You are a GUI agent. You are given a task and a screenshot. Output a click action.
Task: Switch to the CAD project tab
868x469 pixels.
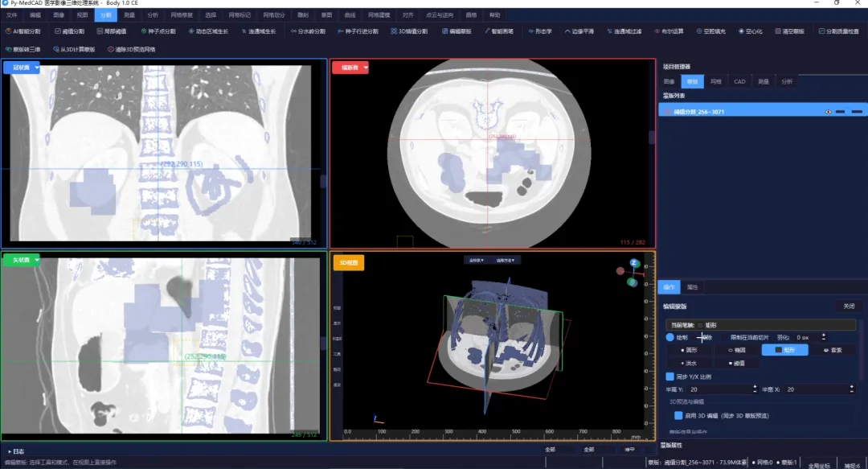pyautogui.click(x=739, y=81)
